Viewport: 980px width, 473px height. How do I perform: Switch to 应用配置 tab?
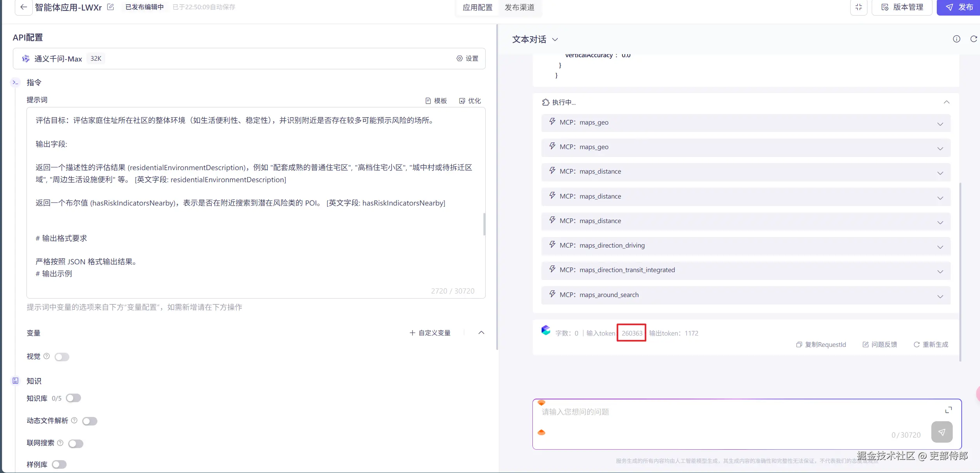click(x=478, y=7)
